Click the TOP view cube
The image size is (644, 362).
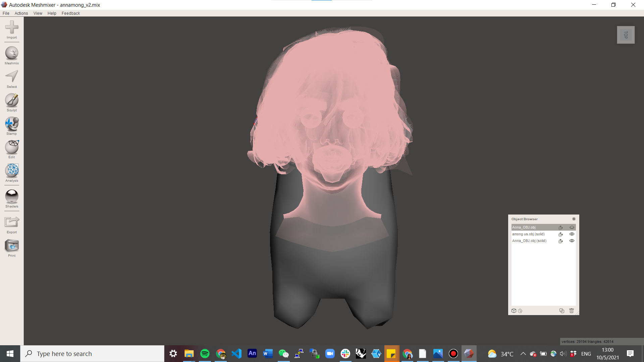(626, 35)
